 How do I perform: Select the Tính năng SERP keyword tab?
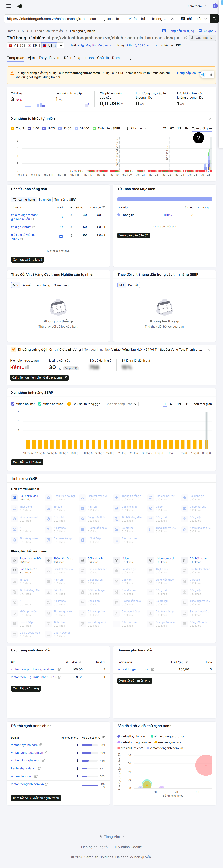[x=65, y=199]
